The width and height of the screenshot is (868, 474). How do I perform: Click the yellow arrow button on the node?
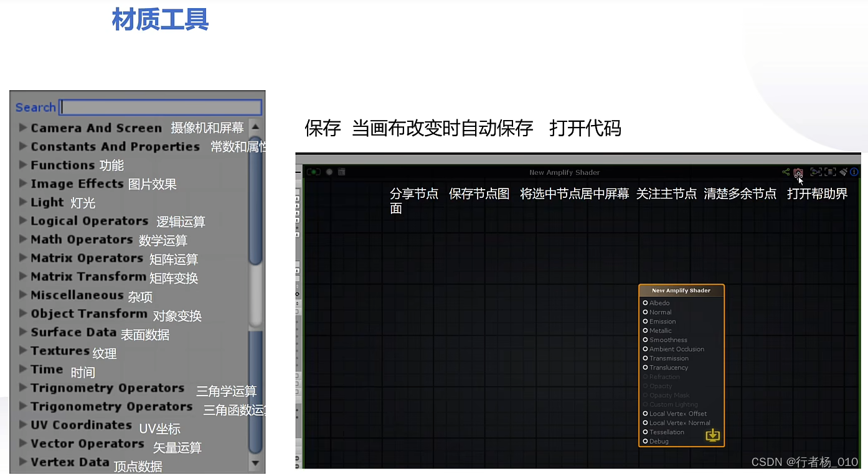712,435
